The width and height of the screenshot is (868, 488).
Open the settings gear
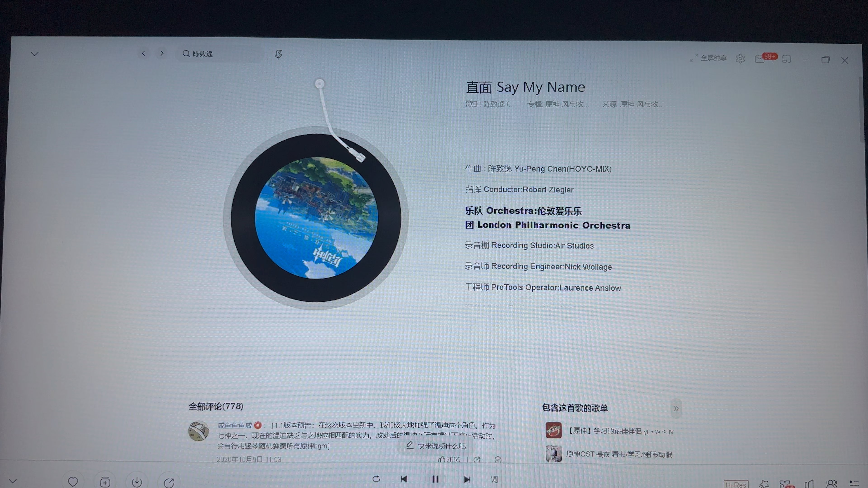(x=740, y=59)
